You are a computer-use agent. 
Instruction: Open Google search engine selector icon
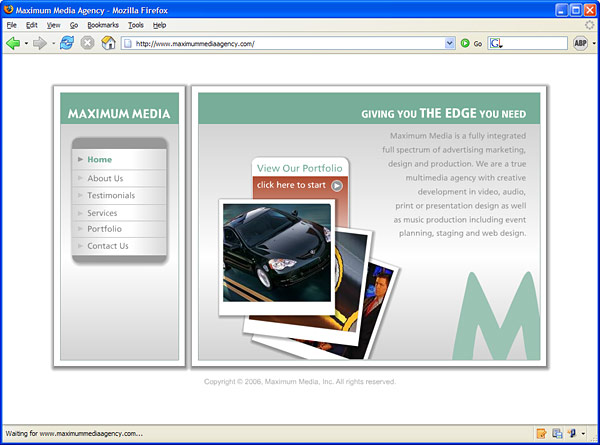click(x=496, y=43)
